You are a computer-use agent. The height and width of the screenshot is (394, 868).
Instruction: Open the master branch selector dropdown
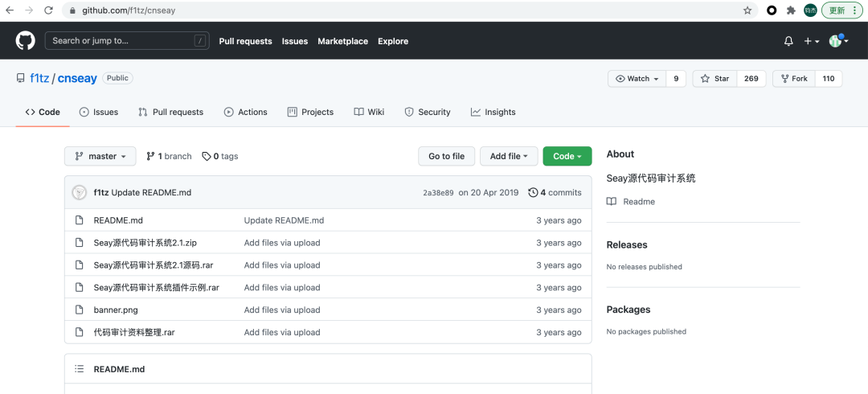(100, 156)
